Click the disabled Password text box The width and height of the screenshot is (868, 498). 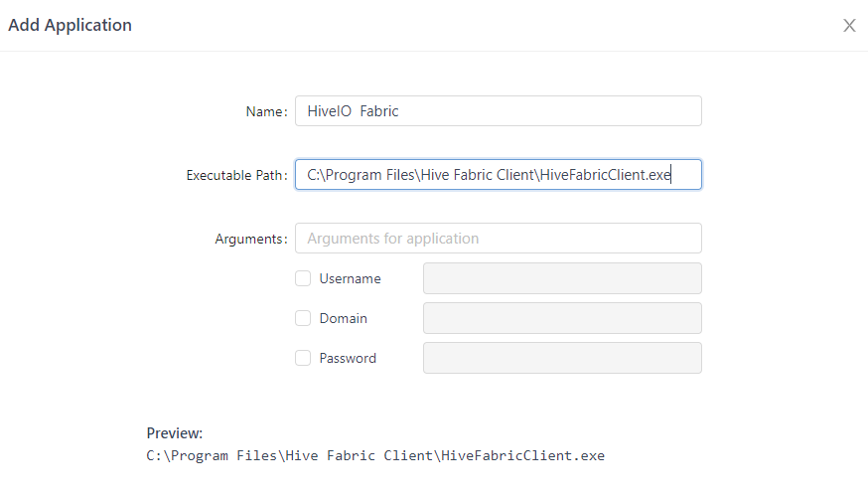(562, 359)
